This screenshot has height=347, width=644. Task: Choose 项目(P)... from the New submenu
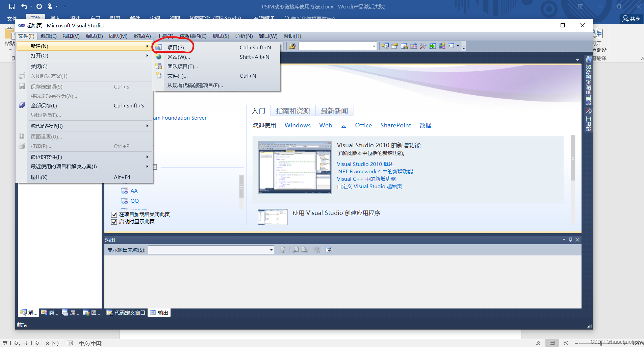[x=216, y=47]
